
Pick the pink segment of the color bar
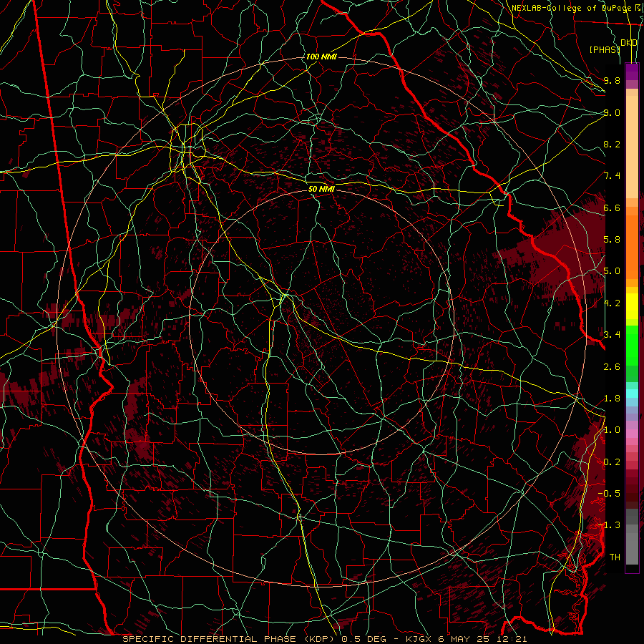(x=632, y=434)
